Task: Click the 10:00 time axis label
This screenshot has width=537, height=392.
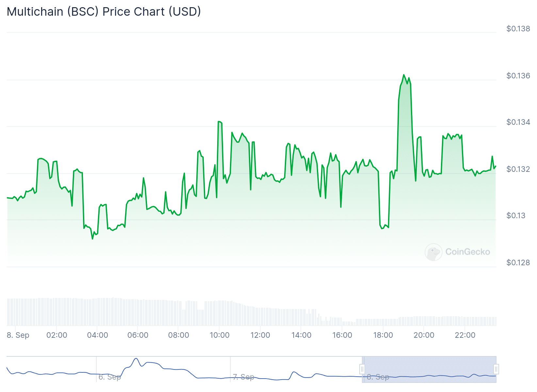Action: point(220,335)
